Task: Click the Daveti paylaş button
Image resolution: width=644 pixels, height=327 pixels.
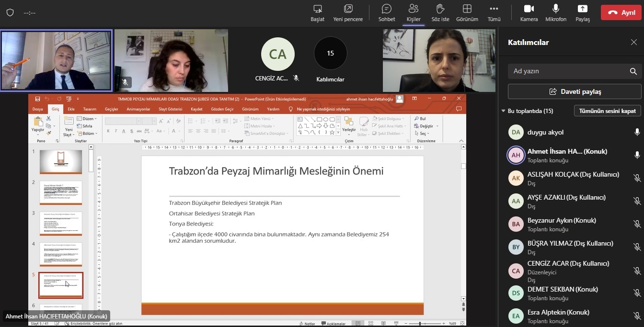Action: tap(574, 91)
